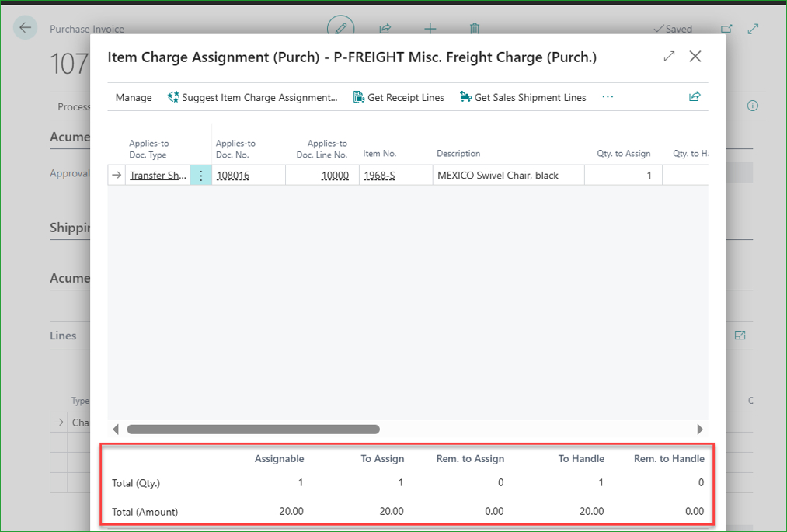The image size is (787, 532).
Task: Click the Qty. to Assign column header
Action: point(623,154)
